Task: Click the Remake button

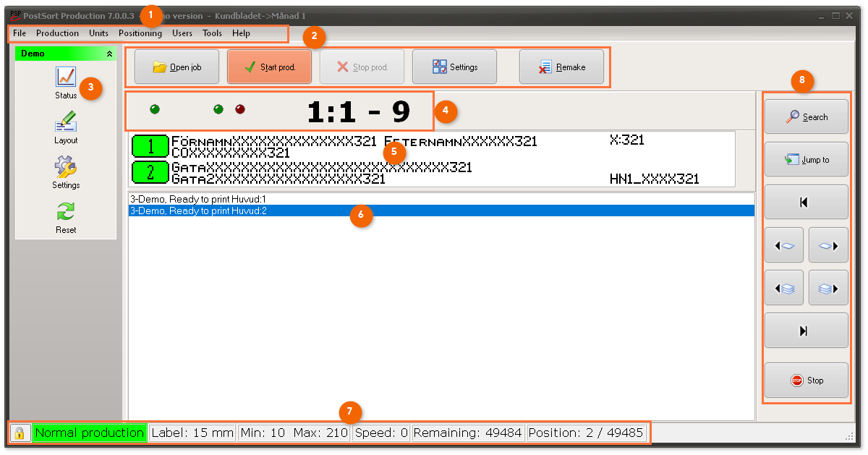Action: point(561,67)
